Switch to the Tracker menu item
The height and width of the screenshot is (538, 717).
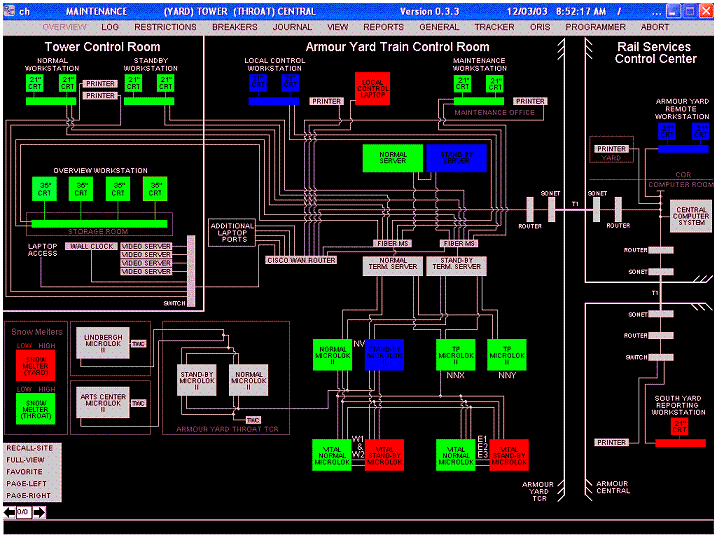tap(494, 27)
